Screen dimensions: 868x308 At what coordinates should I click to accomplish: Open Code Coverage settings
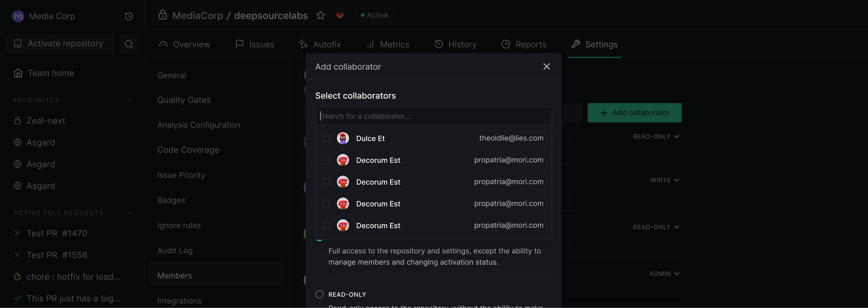pyautogui.click(x=188, y=150)
